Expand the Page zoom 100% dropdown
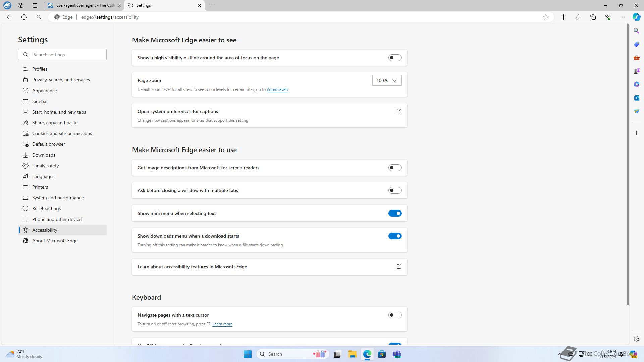Screen dimensions: 644x362 point(387,80)
